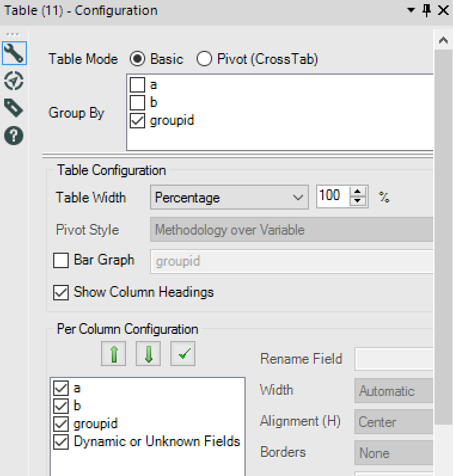
Task: Uncheck groupid in Group By list
Action: 137,121
